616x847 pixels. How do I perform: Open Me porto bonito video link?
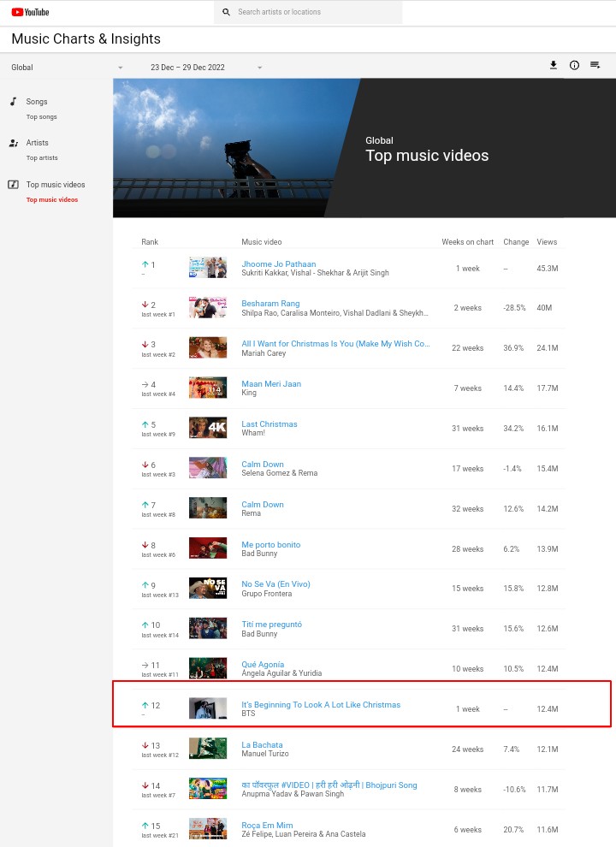[x=271, y=544]
